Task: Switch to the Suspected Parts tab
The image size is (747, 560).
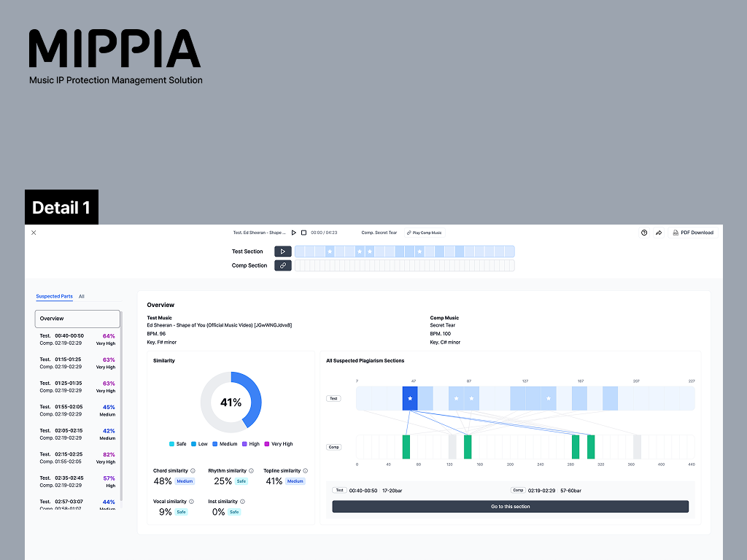Action: pyautogui.click(x=54, y=297)
